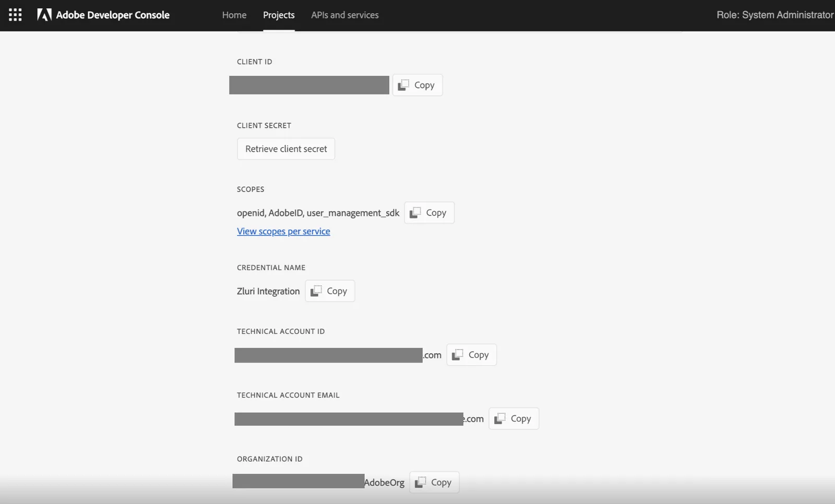Click Retrieve client secret button
Screen dimensions: 835x504
coord(286,149)
